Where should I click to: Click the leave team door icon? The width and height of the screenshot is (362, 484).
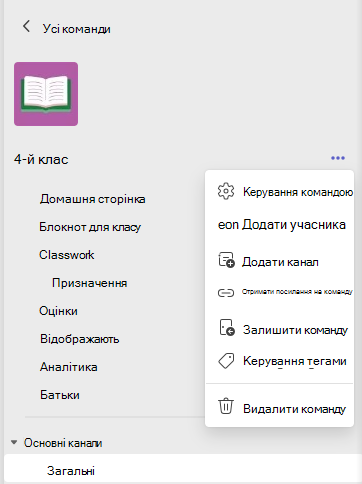[x=227, y=327]
